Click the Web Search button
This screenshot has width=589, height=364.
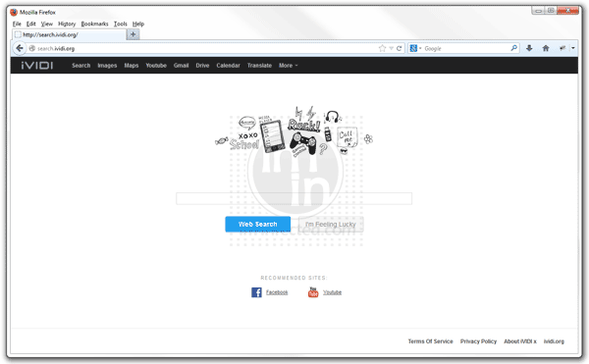(x=257, y=224)
